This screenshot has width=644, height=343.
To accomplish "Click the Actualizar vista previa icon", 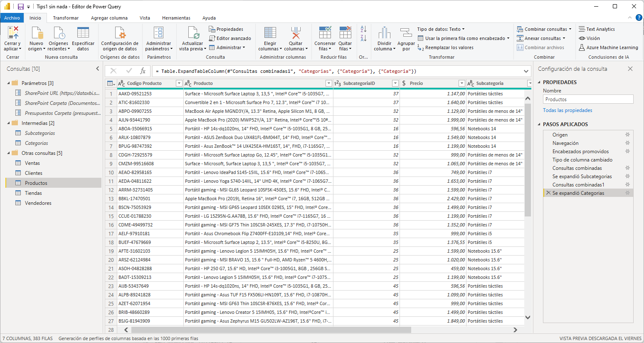I will tap(192, 33).
